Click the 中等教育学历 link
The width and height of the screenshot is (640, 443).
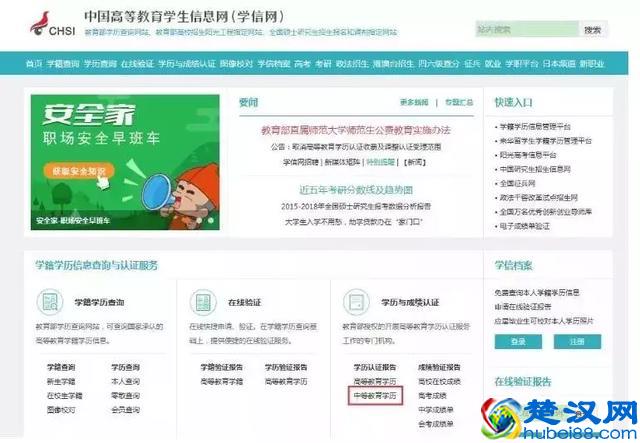point(375,396)
